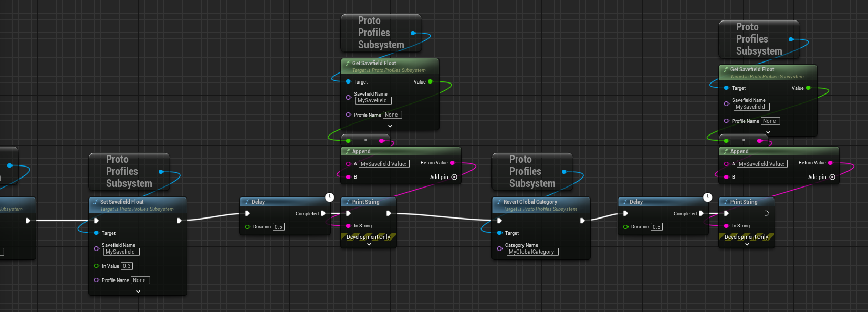Click the In Value field showing 0.3
868x312 pixels.
click(x=127, y=266)
